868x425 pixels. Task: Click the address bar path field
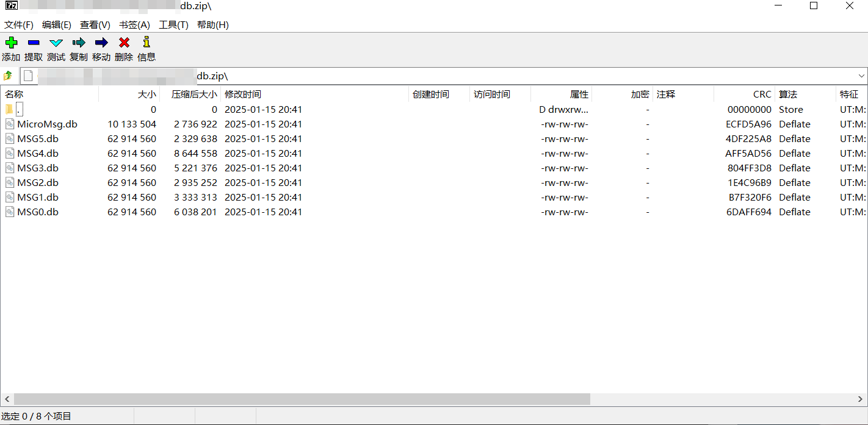[427, 76]
